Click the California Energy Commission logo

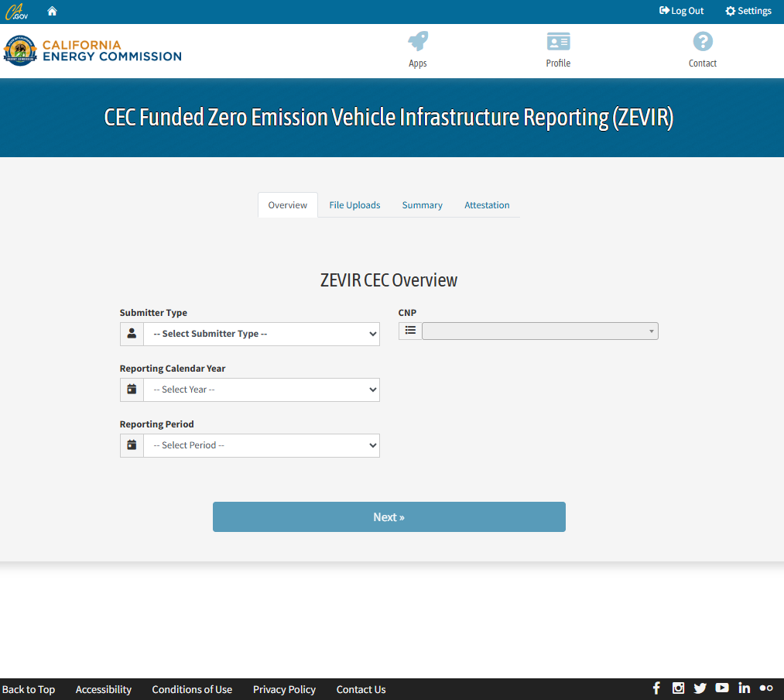tap(92, 50)
